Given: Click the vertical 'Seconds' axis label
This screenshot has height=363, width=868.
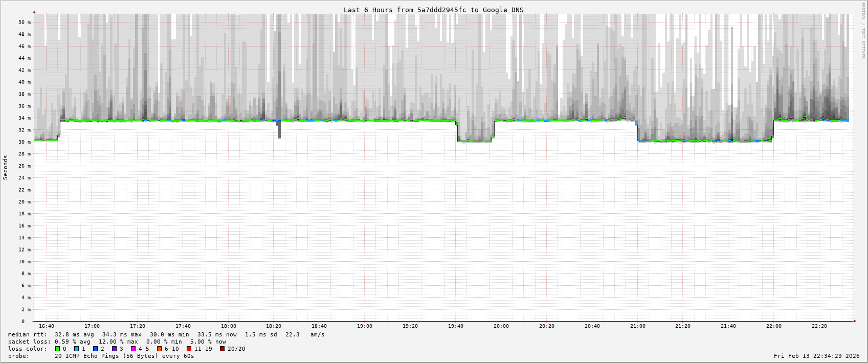Looking at the screenshot, I should pyautogui.click(x=6, y=168).
